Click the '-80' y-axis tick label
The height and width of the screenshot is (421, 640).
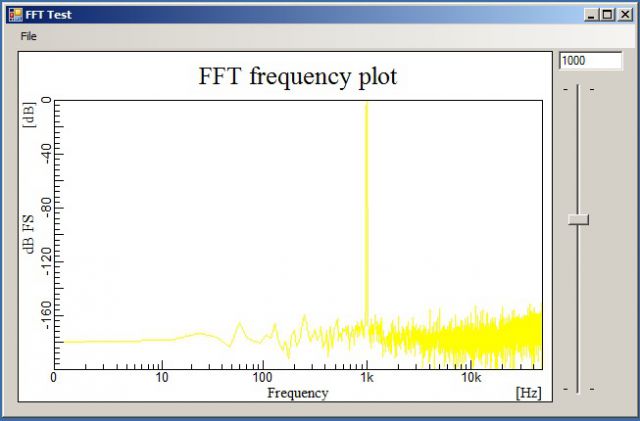pos(47,208)
